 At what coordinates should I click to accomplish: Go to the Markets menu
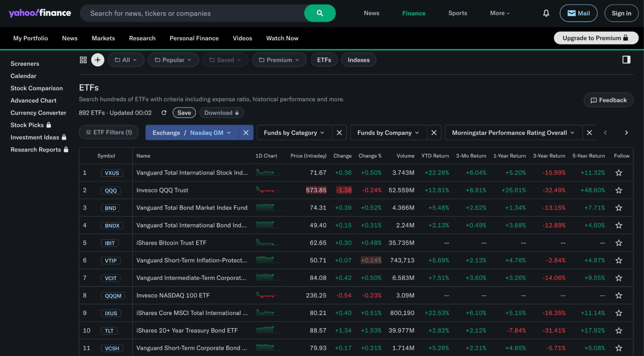103,38
